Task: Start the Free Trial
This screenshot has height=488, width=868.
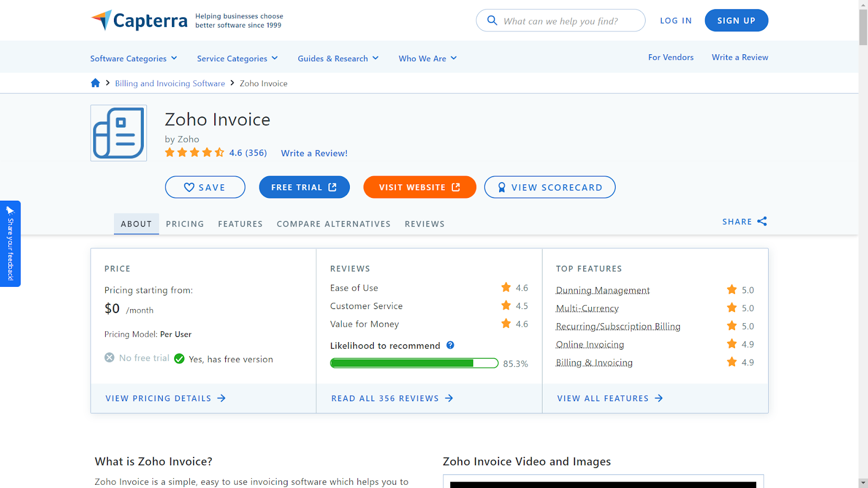Action: (x=304, y=187)
